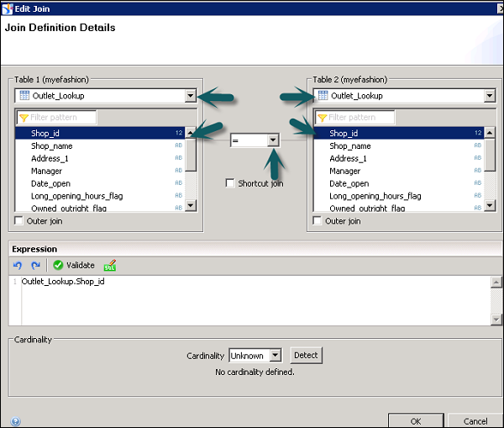Cancel the Edit Join dialog
The height and width of the screenshot is (428, 504).
[475, 420]
